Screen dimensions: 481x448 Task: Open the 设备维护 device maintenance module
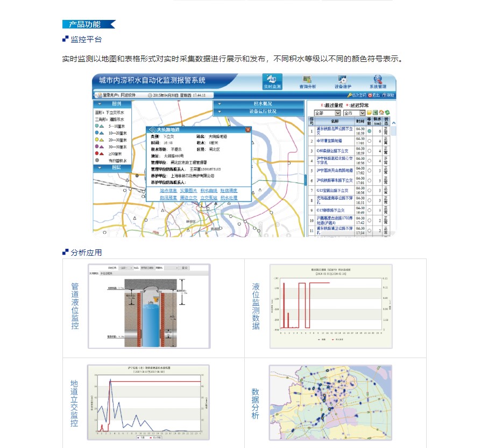pyautogui.click(x=343, y=82)
